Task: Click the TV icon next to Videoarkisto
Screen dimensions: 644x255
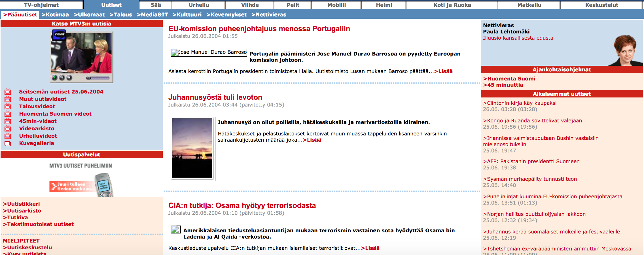Action: coord(8,128)
